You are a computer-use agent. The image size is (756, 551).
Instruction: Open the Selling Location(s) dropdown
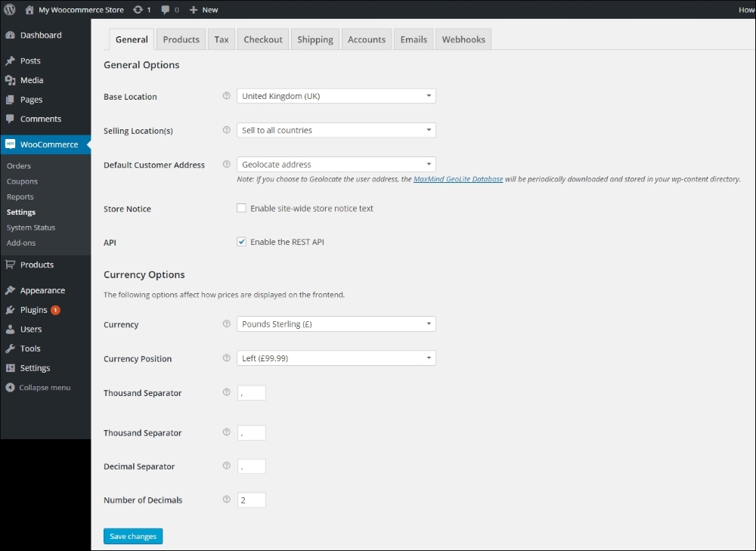[x=336, y=130]
